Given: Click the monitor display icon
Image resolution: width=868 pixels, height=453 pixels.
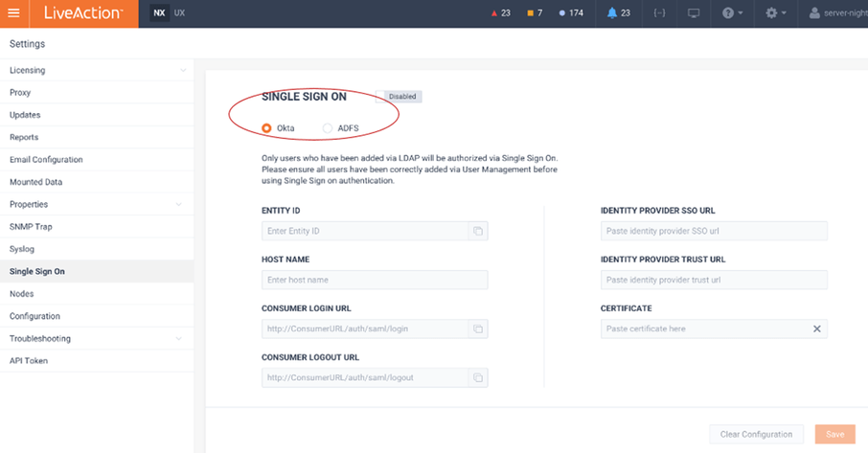Looking at the screenshot, I should pyautogui.click(x=694, y=12).
